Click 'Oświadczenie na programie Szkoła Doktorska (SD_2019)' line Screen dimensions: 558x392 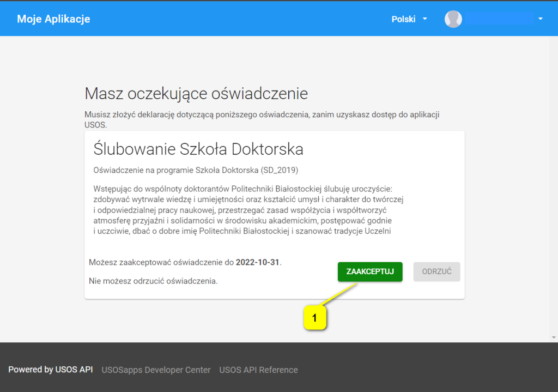pyautogui.click(x=196, y=170)
